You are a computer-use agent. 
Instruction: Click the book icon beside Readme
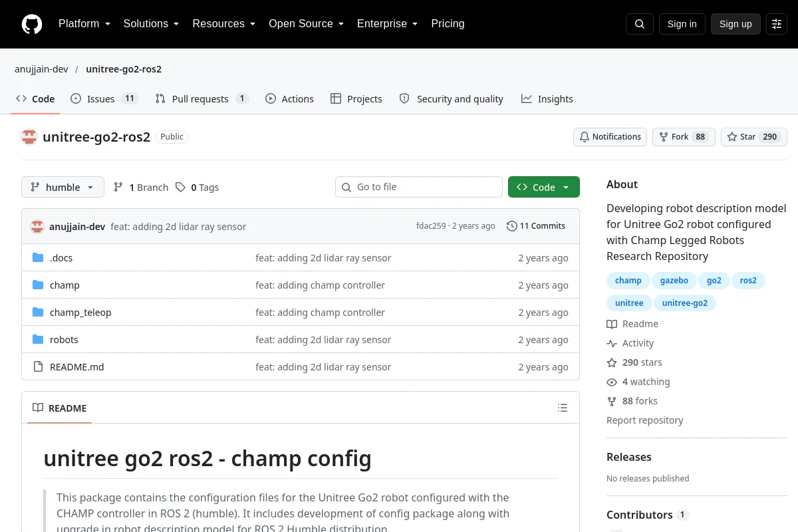click(x=612, y=324)
